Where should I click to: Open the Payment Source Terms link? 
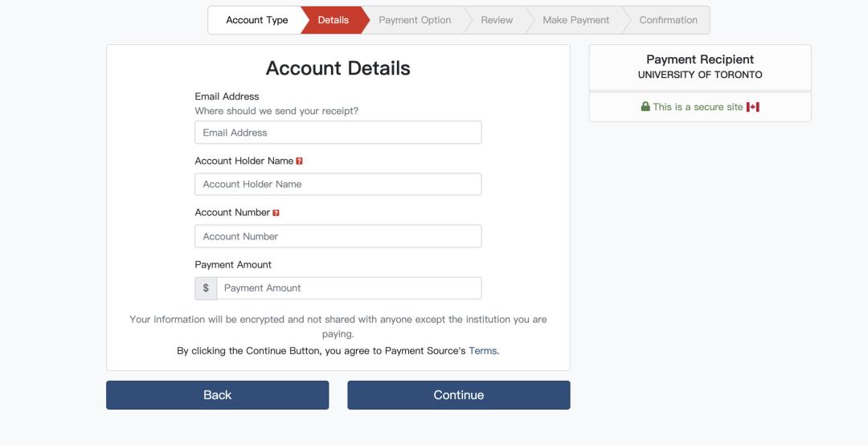483,351
